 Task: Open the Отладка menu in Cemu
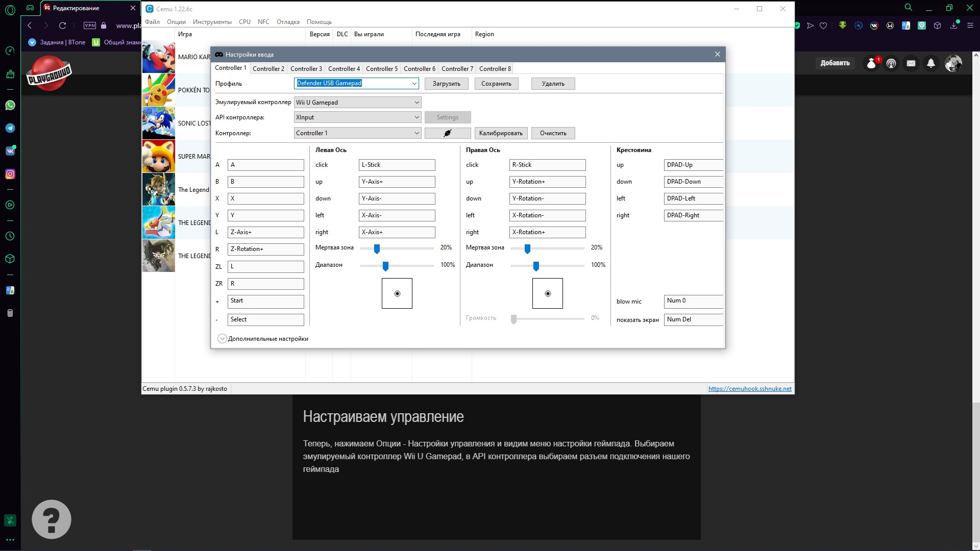[x=288, y=22]
